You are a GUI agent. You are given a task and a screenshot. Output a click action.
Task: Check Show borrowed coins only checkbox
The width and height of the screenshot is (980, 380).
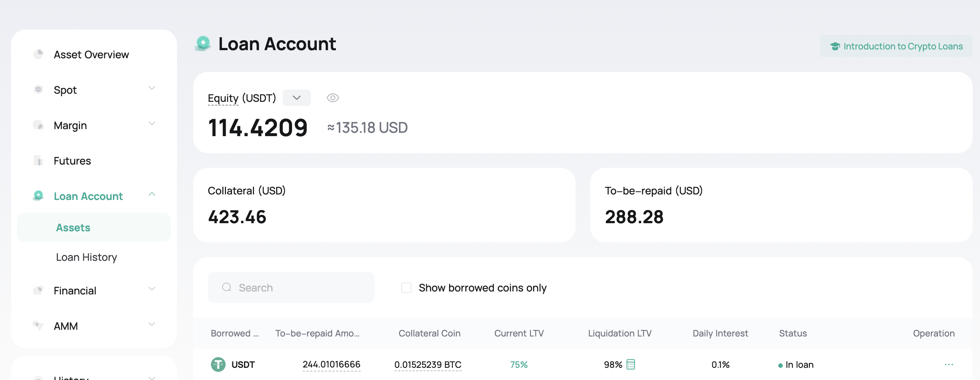coord(406,287)
